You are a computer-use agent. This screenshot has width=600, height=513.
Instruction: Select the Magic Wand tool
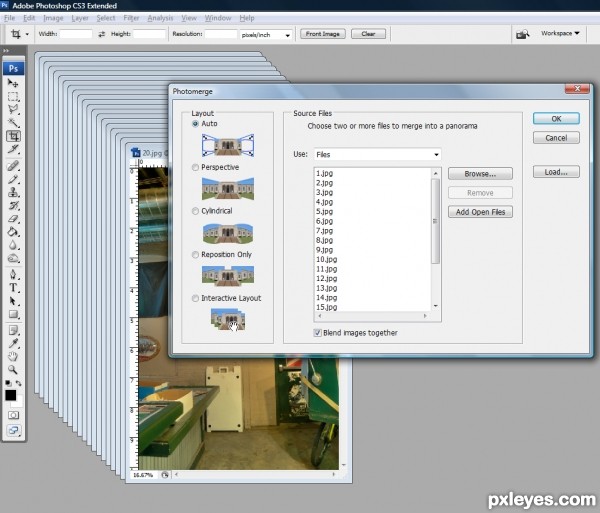[13, 123]
